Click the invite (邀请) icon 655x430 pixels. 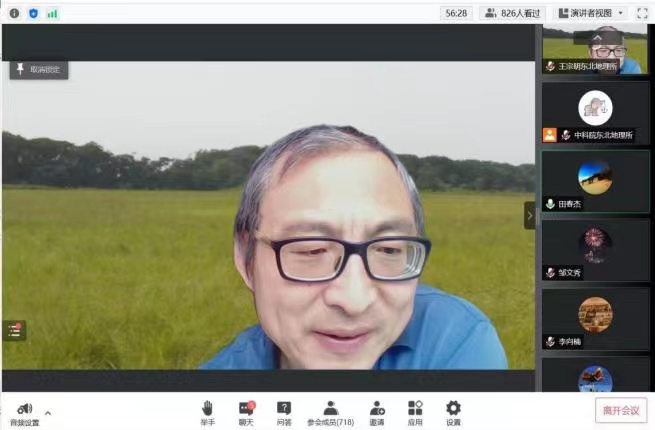pyautogui.click(x=377, y=409)
